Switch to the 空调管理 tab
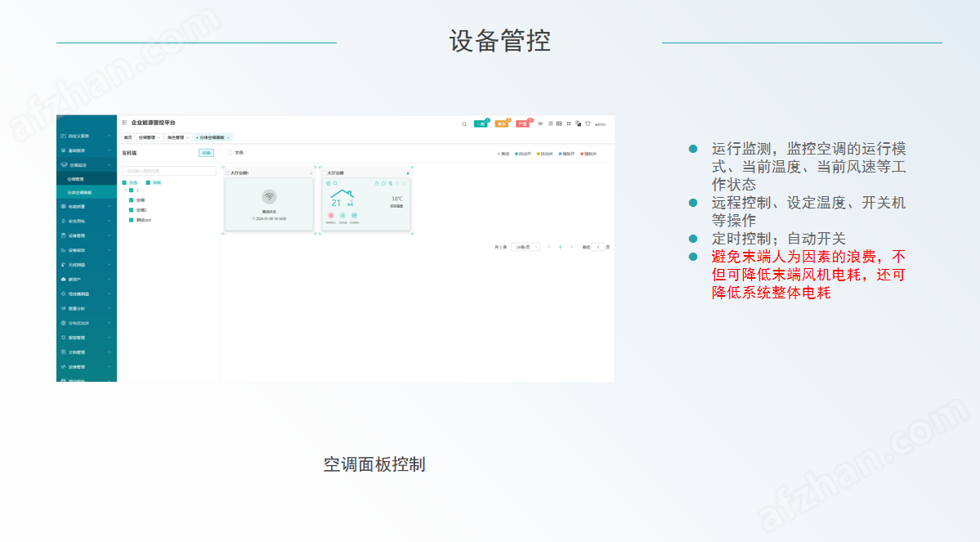Viewport: 980px width, 542px height. click(x=149, y=137)
